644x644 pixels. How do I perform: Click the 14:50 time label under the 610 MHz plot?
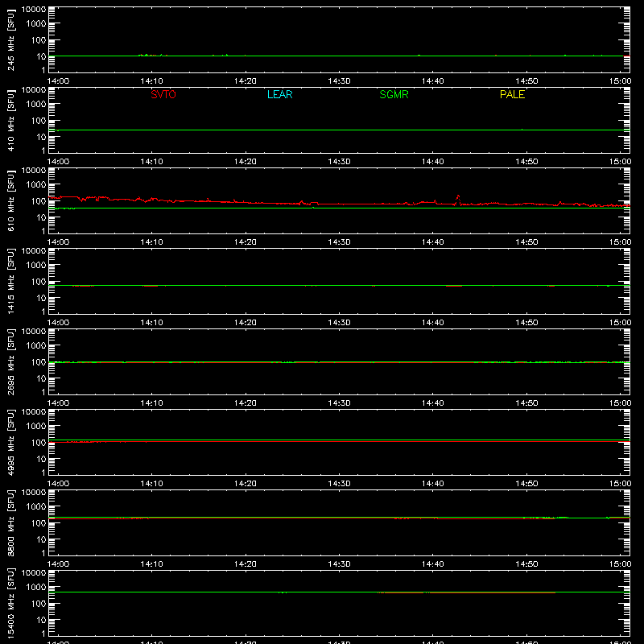526,242
